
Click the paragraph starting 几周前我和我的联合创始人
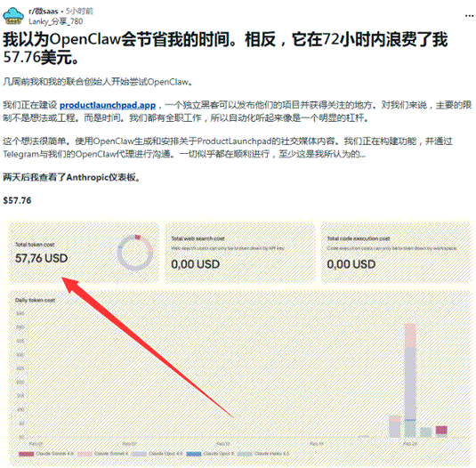pos(98,82)
